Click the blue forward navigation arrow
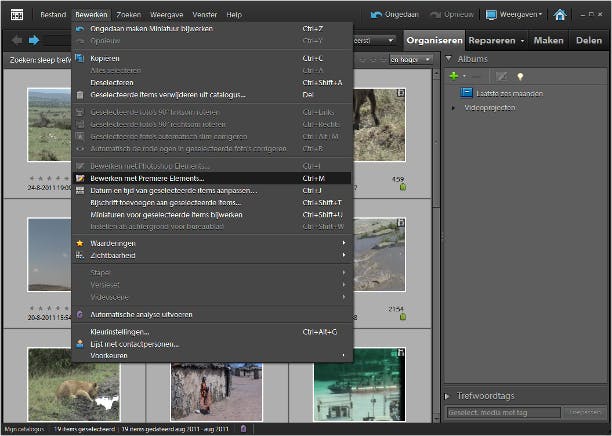This screenshot has height=436, width=612. 33,41
